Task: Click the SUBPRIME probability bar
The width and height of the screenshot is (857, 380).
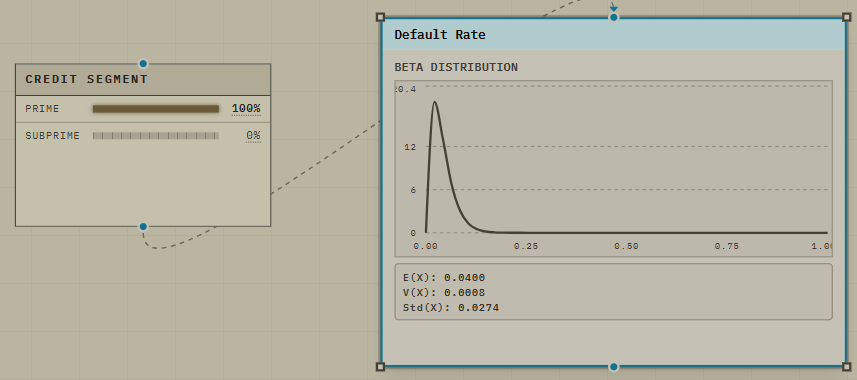Action: [x=156, y=136]
